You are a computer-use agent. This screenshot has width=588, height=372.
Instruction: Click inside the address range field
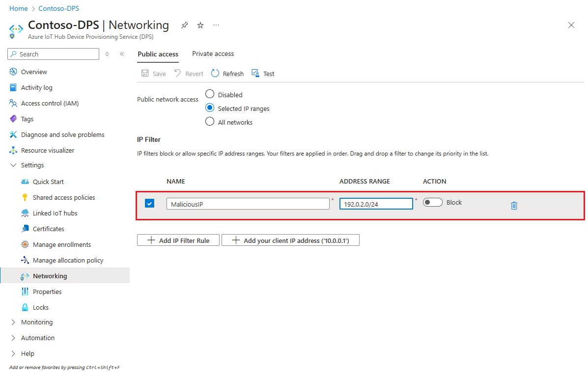376,203
